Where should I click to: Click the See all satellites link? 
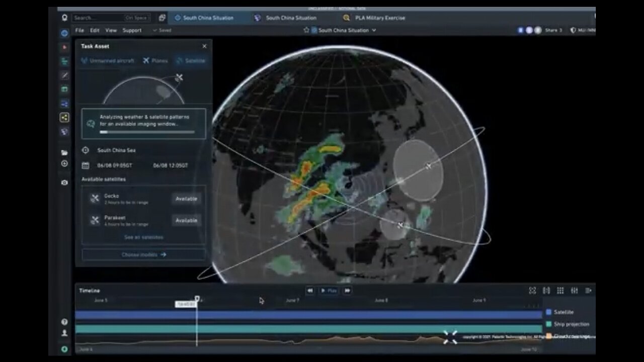[143, 237]
